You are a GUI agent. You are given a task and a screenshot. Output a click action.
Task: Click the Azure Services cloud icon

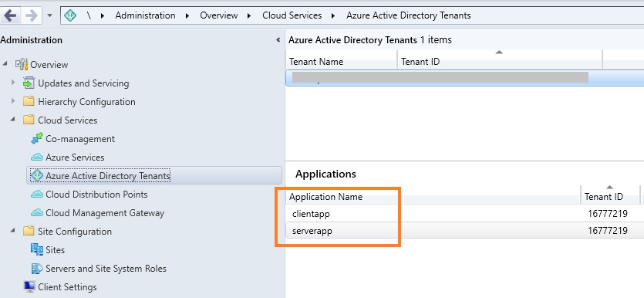(x=37, y=157)
